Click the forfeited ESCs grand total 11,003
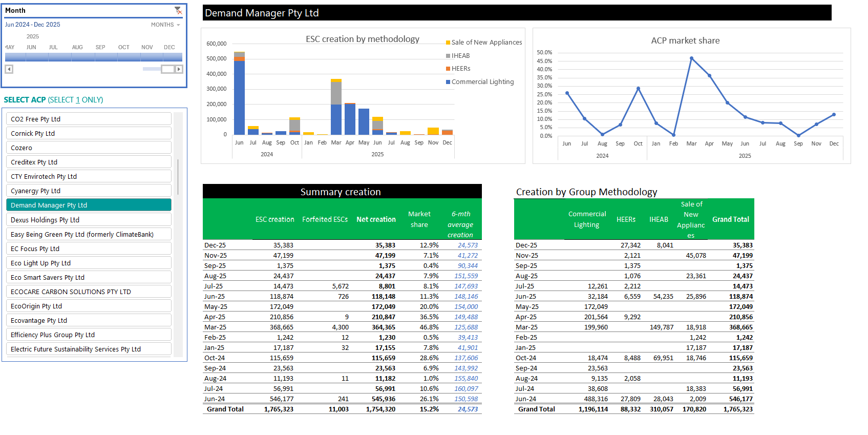This screenshot has width=868, height=435. point(338,409)
